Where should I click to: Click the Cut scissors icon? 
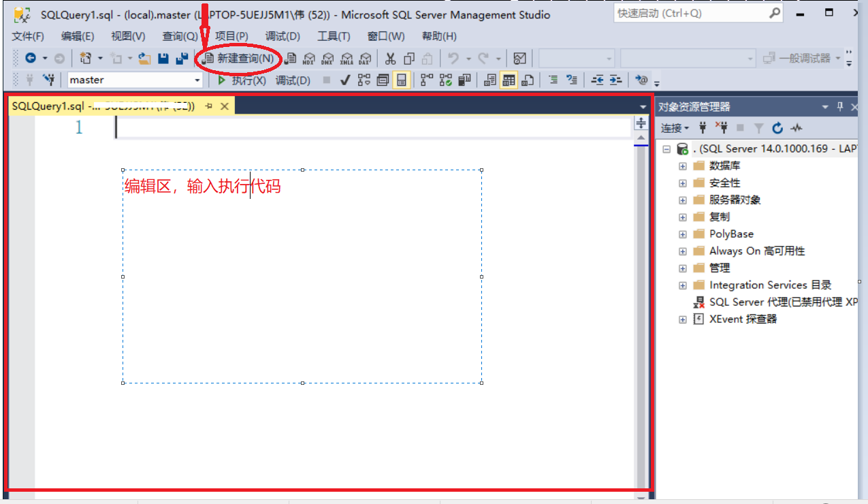click(390, 59)
